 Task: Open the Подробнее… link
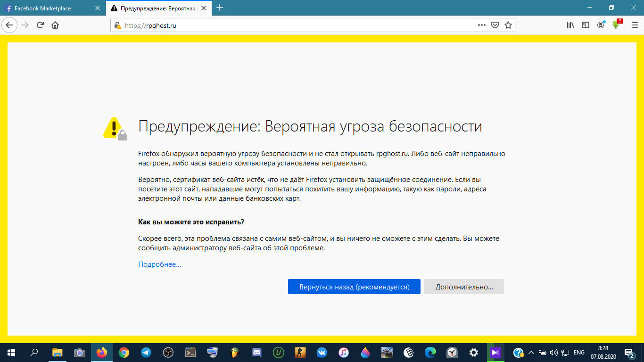pos(159,264)
